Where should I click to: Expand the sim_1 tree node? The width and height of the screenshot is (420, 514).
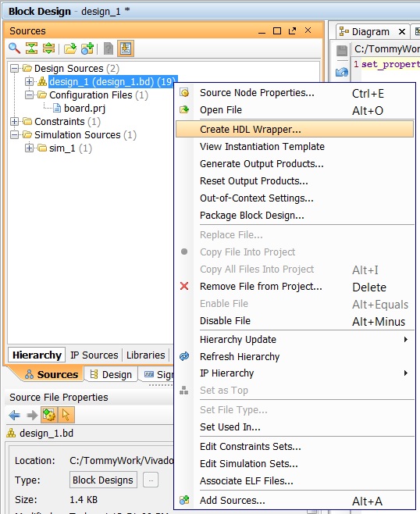click(29, 148)
